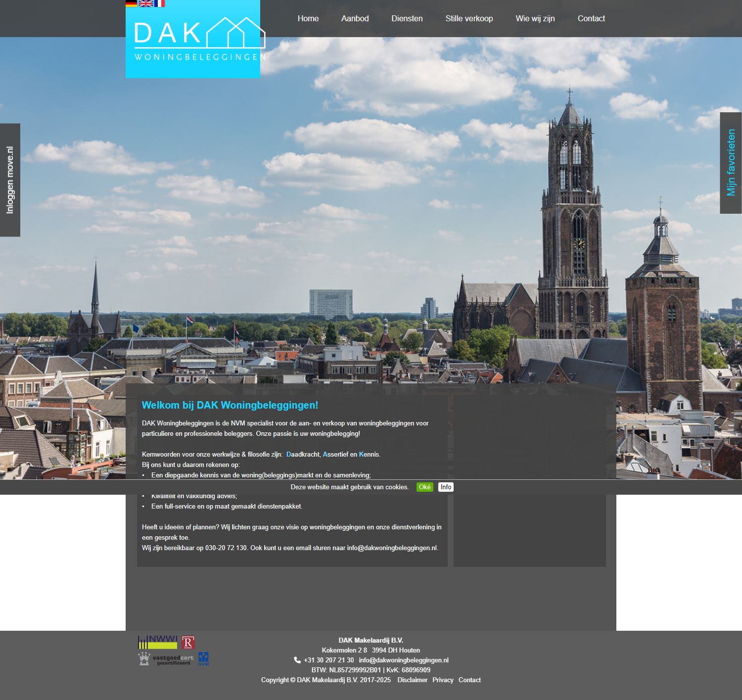Open cookie Info button
Viewport: 742px width, 700px height.
pyautogui.click(x=446, y=487)
